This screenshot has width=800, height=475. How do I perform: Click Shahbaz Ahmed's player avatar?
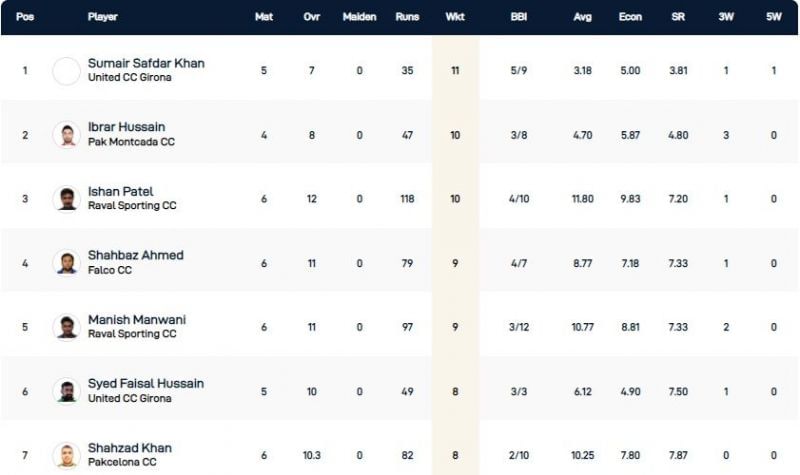pos(66,262)
